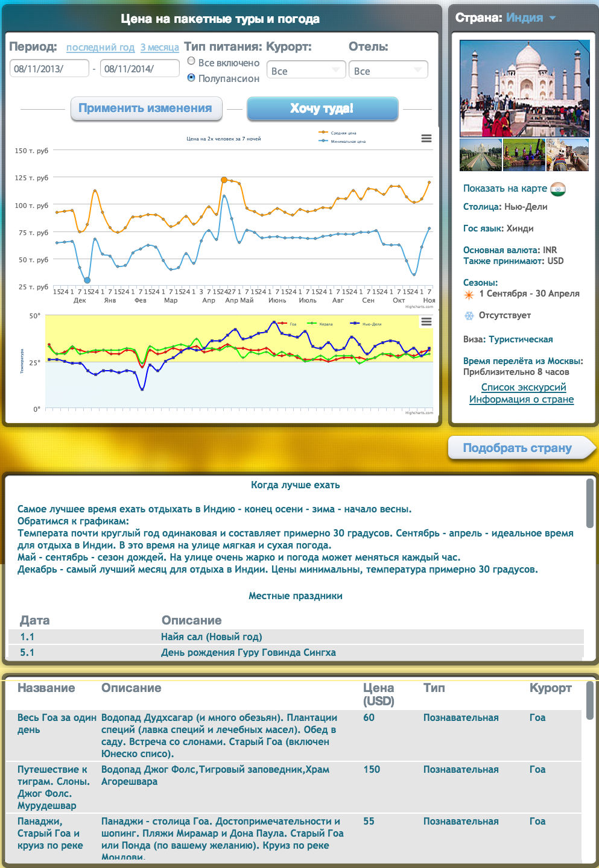The image size is (599, 868).
Task: Open the price chart hamburger menu
Action: (x=426, y=139)
